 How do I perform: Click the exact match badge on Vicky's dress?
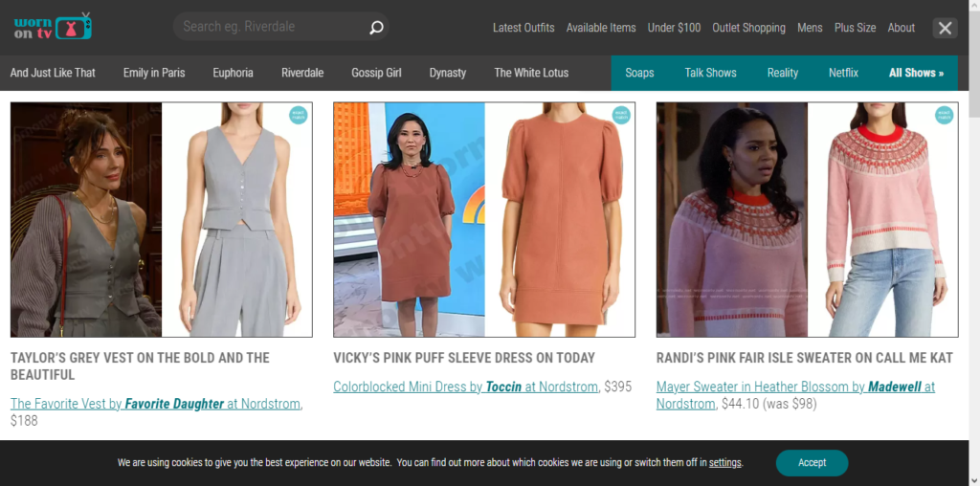(x=620, y=115)
